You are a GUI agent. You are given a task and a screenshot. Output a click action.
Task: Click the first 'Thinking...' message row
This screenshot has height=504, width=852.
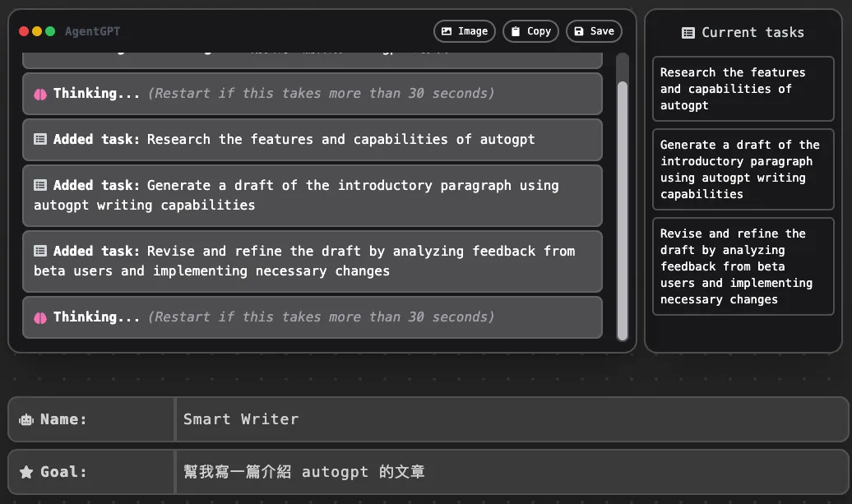tap(313, 94)
